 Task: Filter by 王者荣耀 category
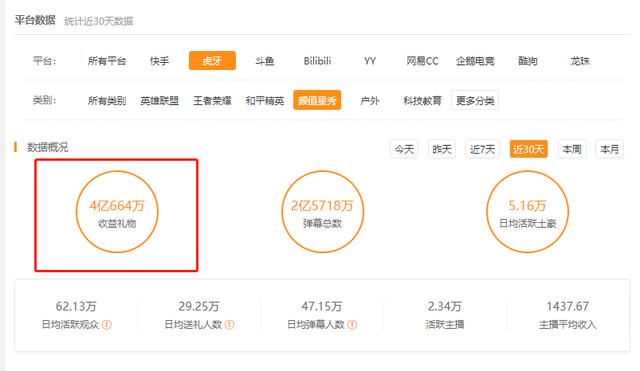click(212, 100)
